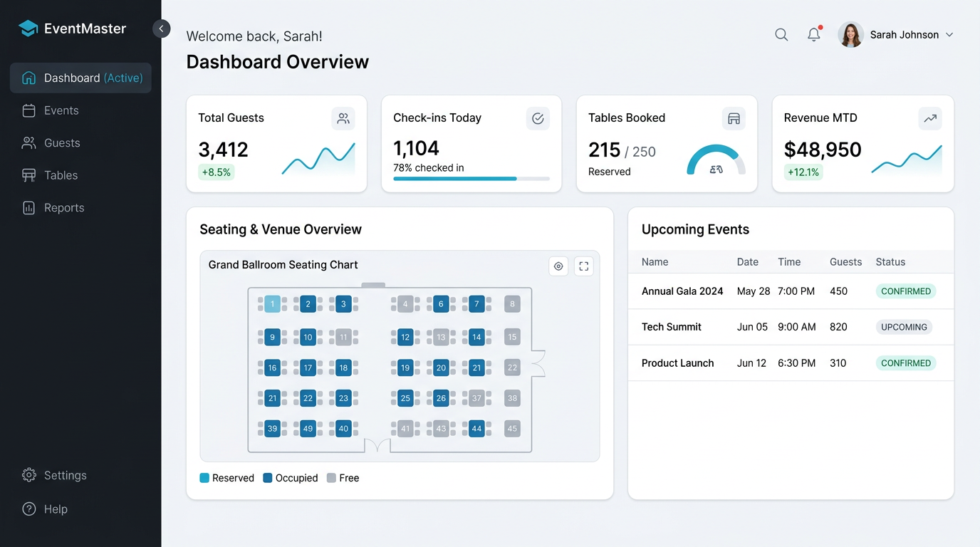Click the +12.1% revenue change badge
Screen dimensions: 980x547
pos(803,172)
